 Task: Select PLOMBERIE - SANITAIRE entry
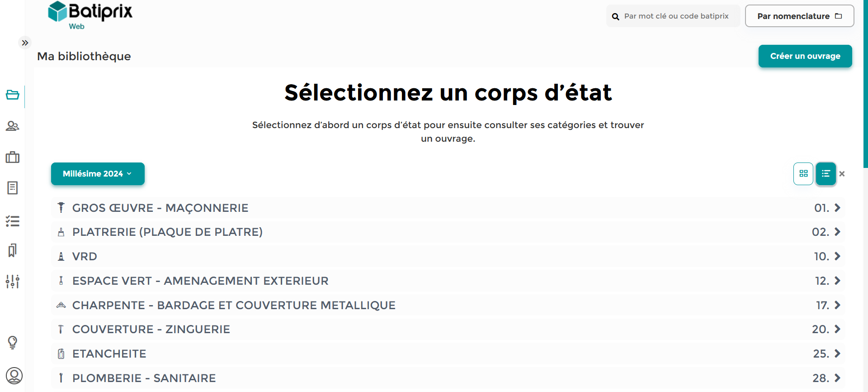(448, 378)
